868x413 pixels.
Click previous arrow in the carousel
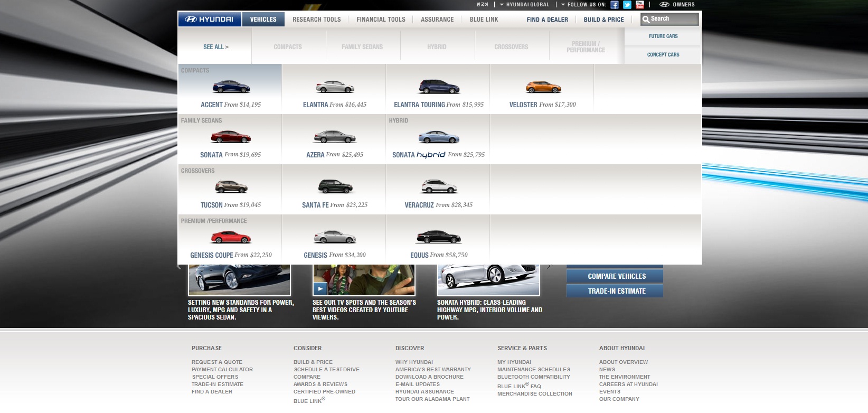tap(178, 267)
